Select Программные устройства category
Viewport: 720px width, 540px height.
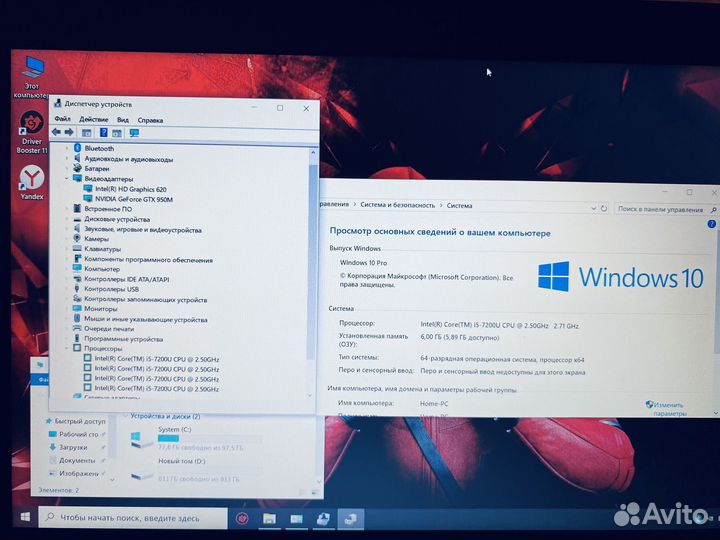[124, 339]
